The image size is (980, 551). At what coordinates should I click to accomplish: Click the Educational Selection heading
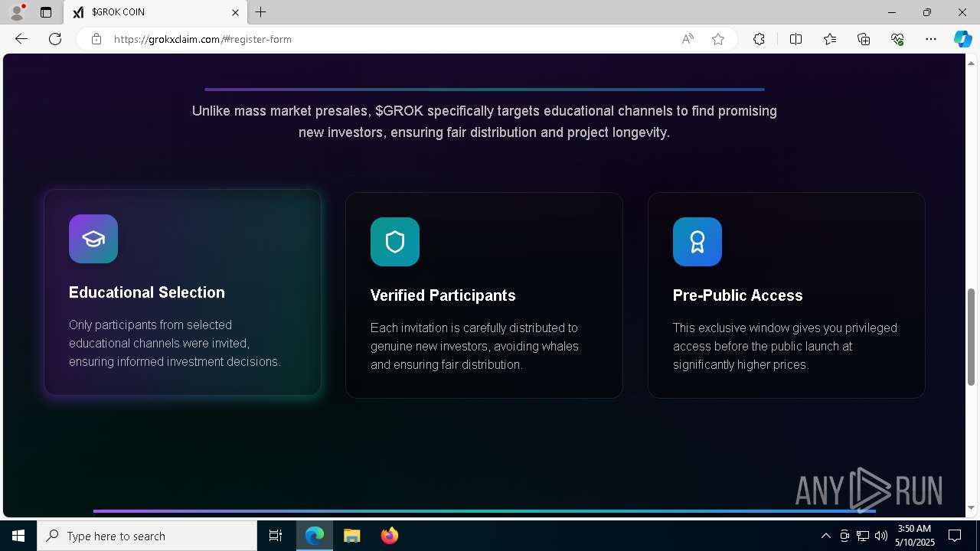point(147,292)
